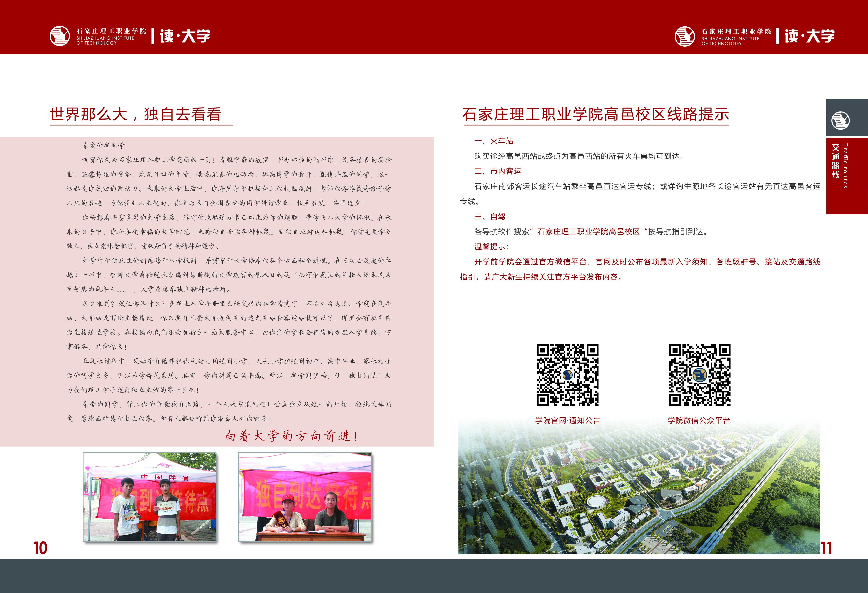Image resolution: width=868 pixels, height=593 pixels.
Task: Click the 三、自驾 section title
Action: [489, 217]
